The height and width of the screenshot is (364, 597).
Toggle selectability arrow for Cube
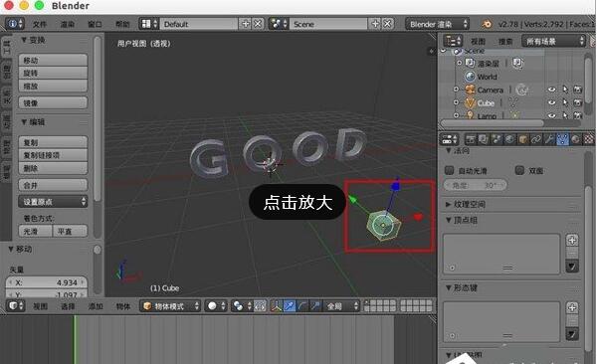(x=565, y=102)
